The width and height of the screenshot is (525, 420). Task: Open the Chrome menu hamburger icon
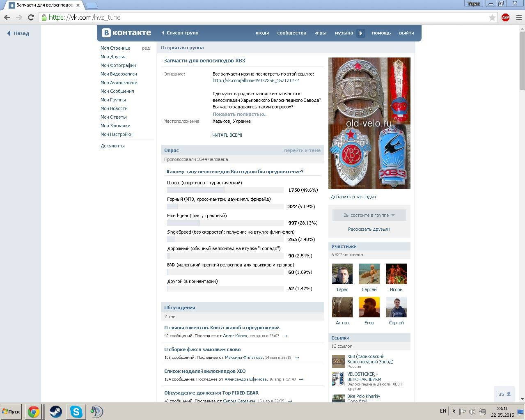[518, 17]
